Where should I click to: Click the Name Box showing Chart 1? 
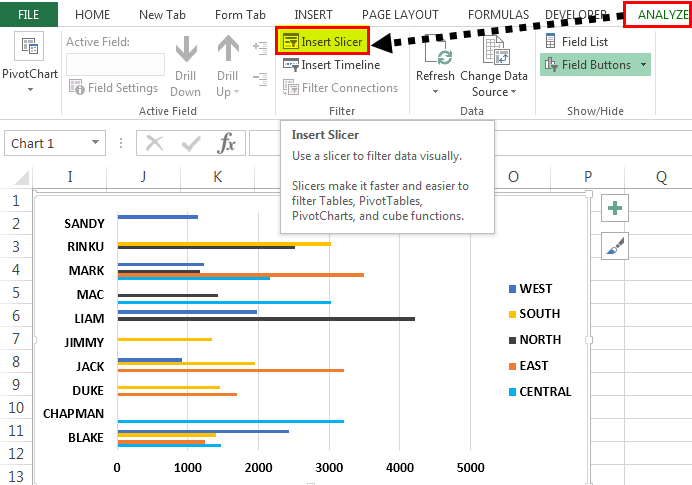pyautogui.click(x=55, y=143)
